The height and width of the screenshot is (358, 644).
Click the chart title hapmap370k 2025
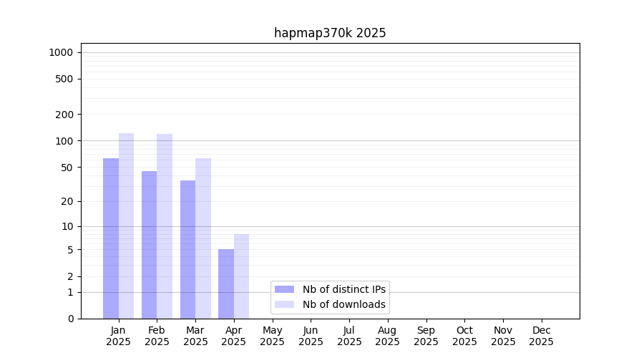pyautogui.click(x=330, y=33)
